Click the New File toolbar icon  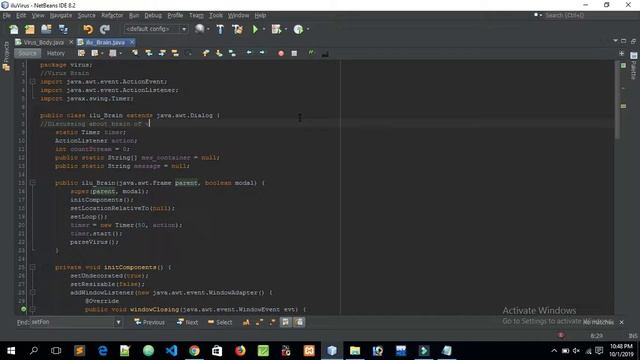pyautogui.click(x=14, y=29)
